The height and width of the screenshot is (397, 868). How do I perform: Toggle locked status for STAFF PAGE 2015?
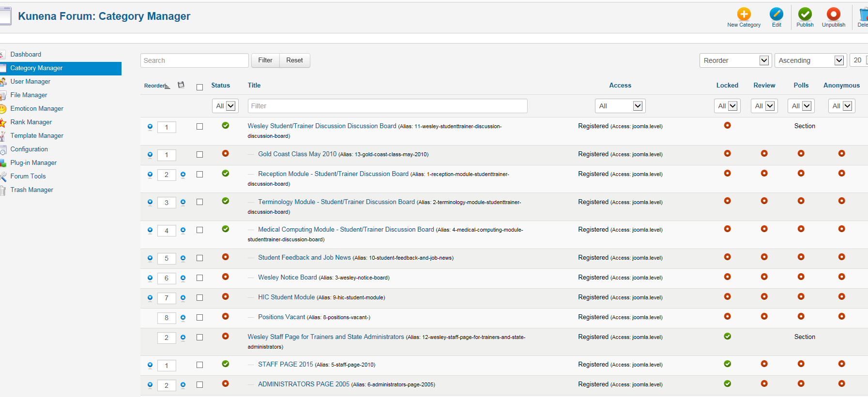click(x=727, y=364)
